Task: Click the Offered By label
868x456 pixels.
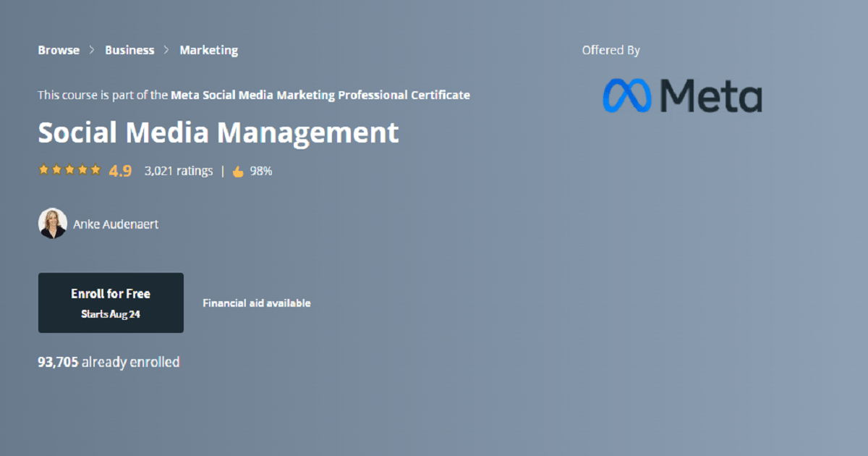Action: pyautogui.click(x=611, y=51)
